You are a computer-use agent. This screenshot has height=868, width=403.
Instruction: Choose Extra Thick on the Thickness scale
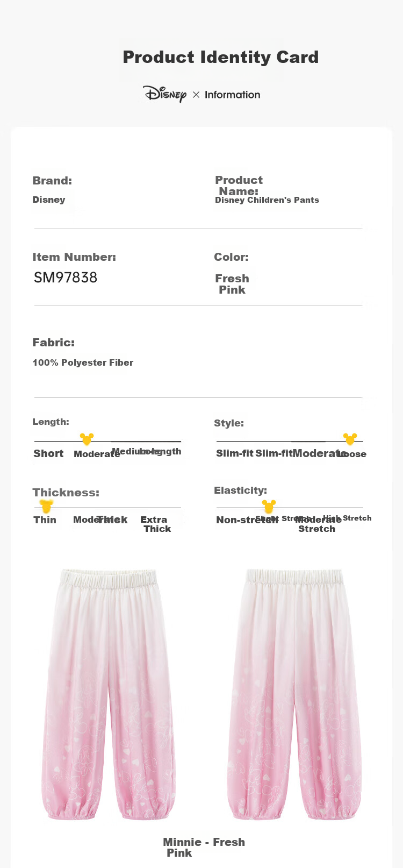[x=155, y=524]
